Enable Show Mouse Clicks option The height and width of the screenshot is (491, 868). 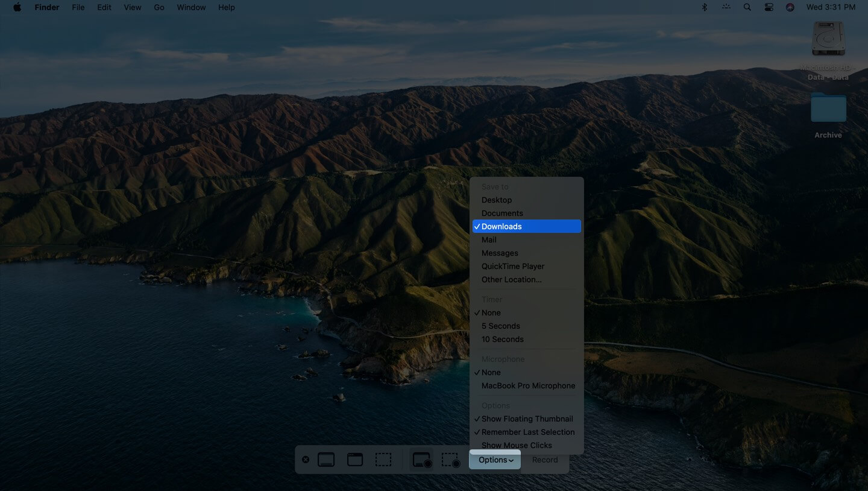(517, 445)
